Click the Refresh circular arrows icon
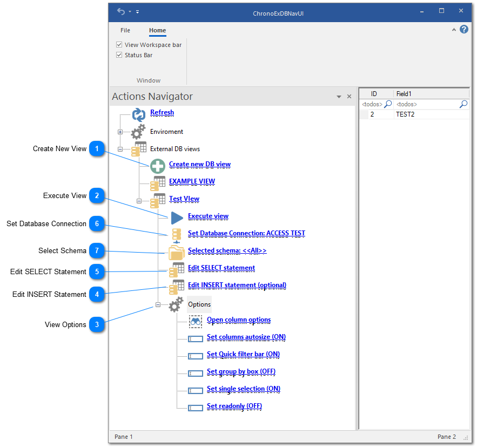 click(x=139, y=114)
